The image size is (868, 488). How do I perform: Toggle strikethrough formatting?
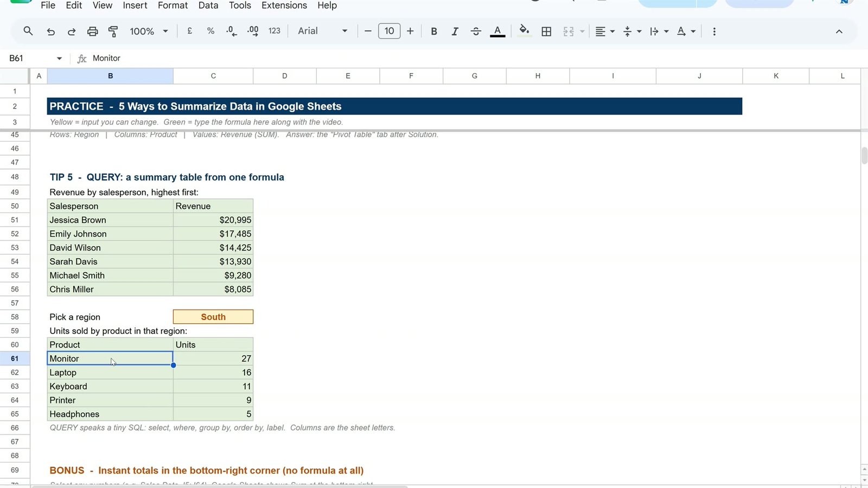click(476, 31)
